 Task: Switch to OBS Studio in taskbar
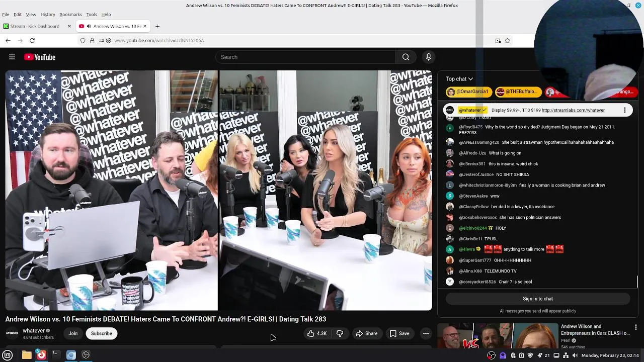86,355
